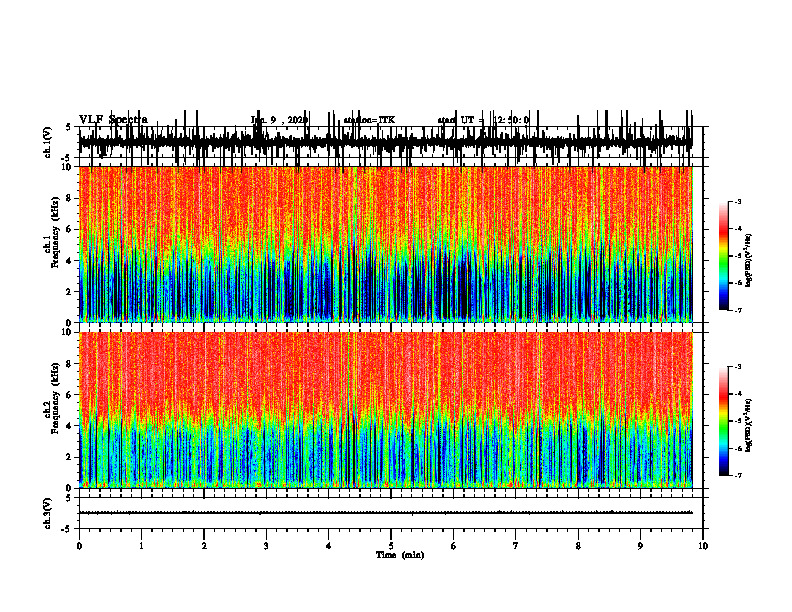Click the ch.2 color bar 'log(PSD)' unit label

click(749, 425)
